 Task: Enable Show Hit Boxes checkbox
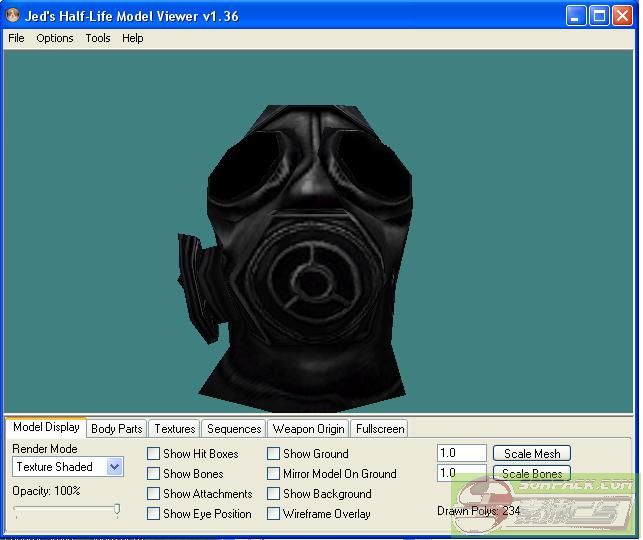click(154, 454)
